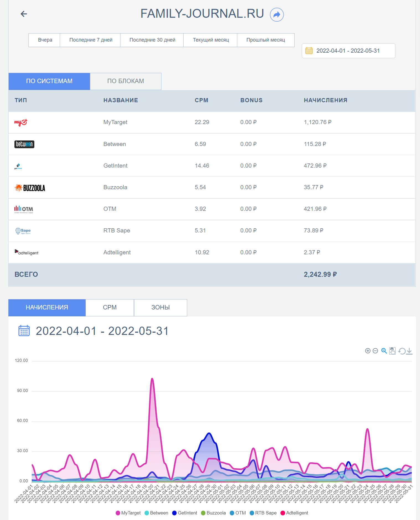
Task: Choose the Текущий месяц period
Action: click(211, 40)
